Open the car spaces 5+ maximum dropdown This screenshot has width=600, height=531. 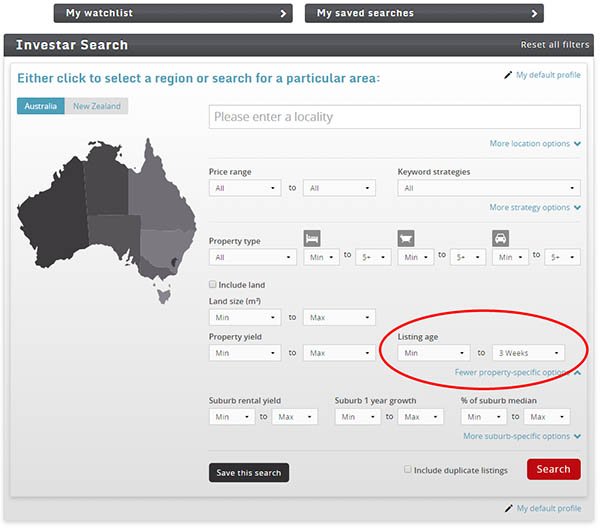pyautogui.click(x=562, y=257)
